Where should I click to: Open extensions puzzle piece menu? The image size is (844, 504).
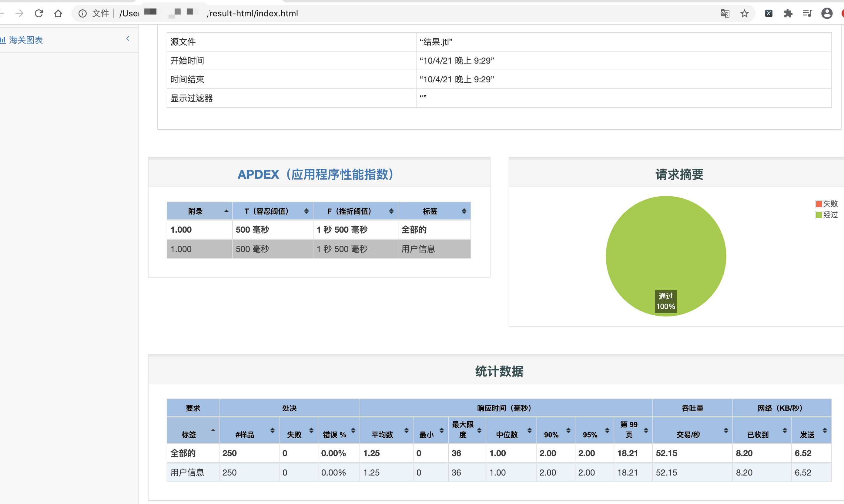[788, 13]
